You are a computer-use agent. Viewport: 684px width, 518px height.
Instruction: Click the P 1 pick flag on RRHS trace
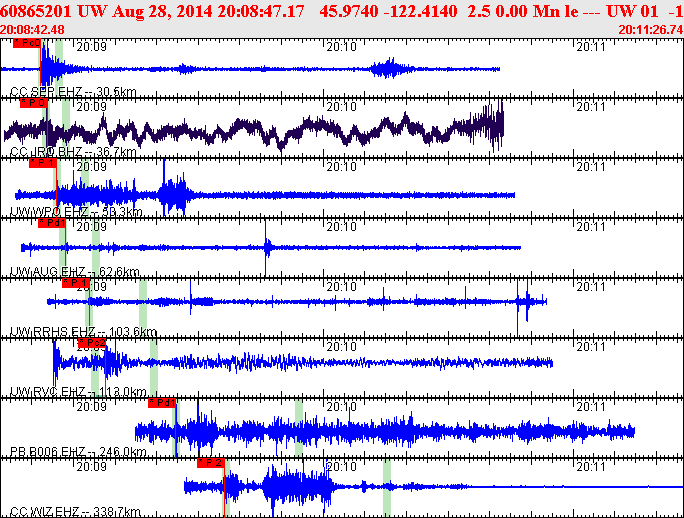pyautogui.click(x=76, y=283)
